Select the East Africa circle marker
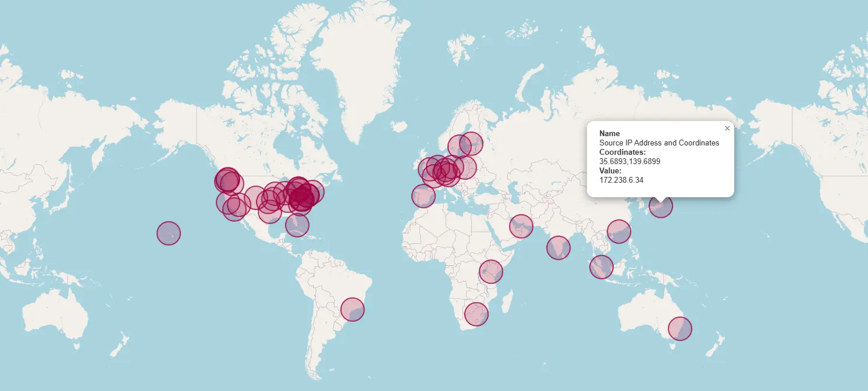 (491, 272)
